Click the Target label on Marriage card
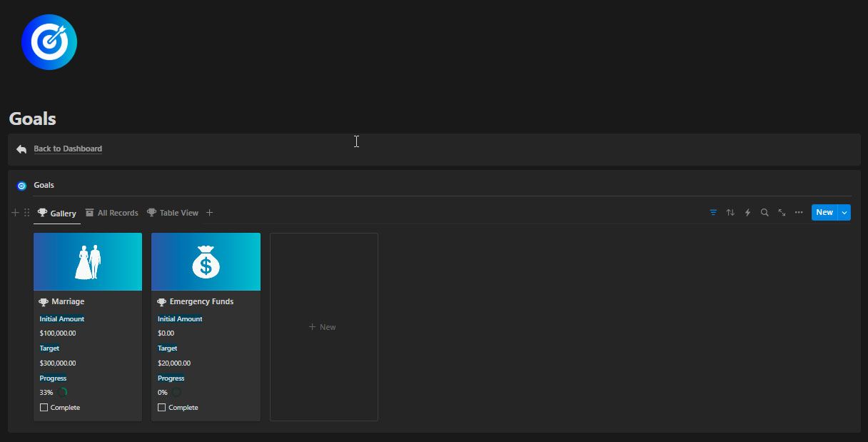Image resolution: width=868 pixels, height=442 pixels. pyautogui.click(x=49, y=348)
